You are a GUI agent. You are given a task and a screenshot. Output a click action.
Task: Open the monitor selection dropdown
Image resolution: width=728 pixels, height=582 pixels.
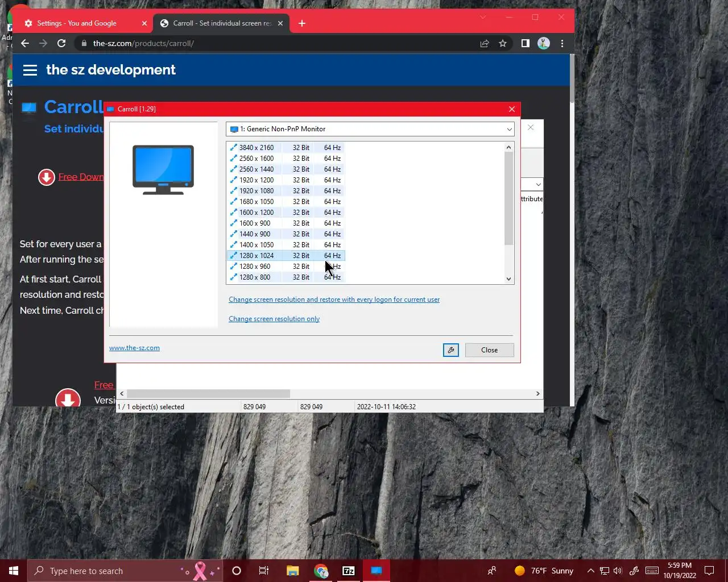coord(370,129)
